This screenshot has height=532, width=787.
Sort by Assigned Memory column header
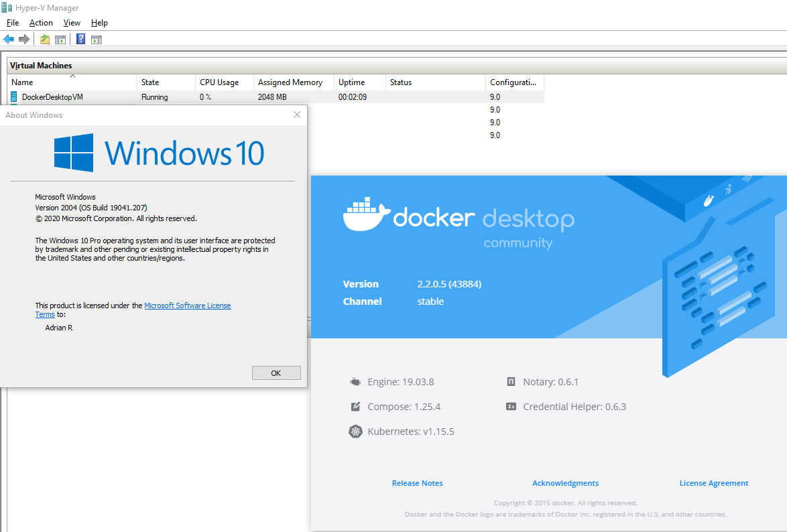(294, 82)
